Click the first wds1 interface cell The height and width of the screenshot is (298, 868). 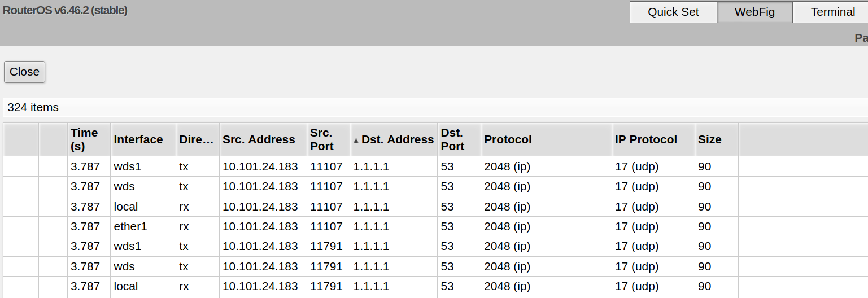128,166
